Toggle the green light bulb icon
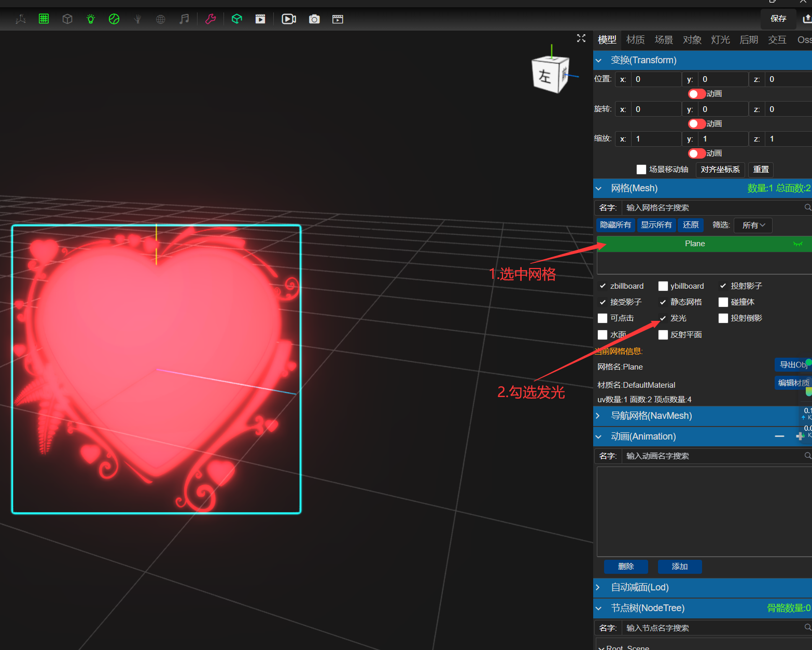 coord(91,19)
